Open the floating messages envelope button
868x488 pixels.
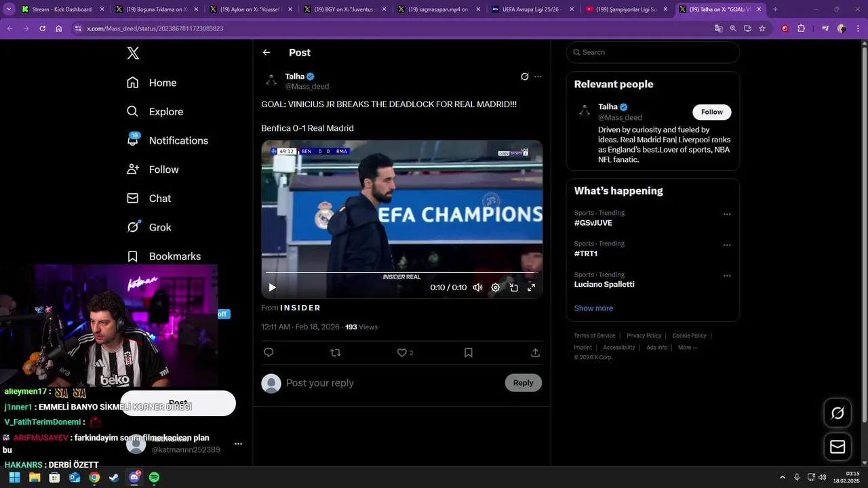point(837,447)
